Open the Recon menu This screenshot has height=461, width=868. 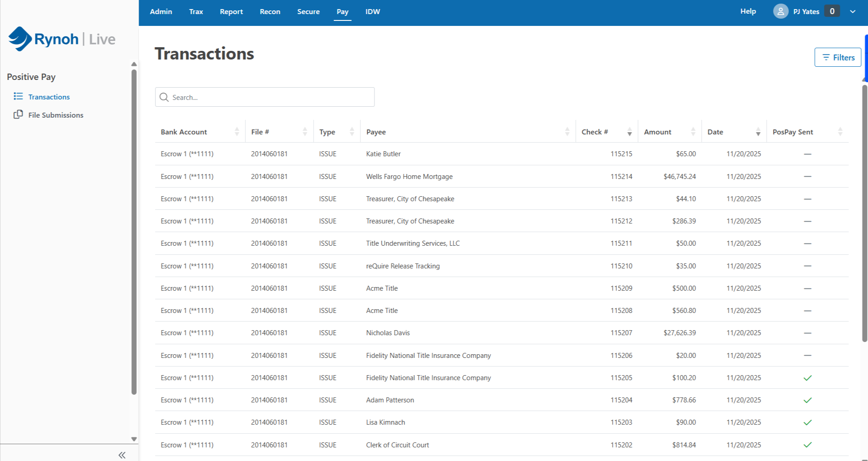point(270,12)
